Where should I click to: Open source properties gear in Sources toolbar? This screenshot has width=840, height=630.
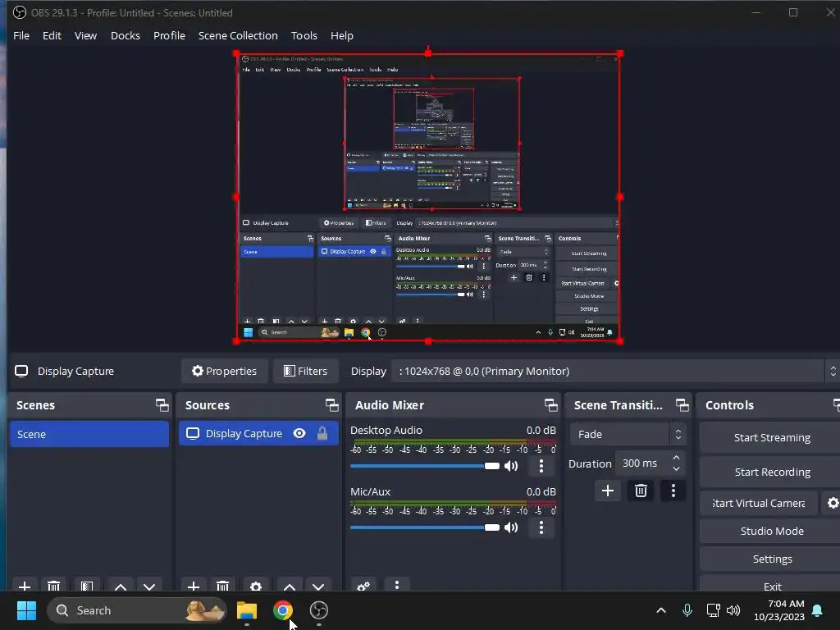pyautogui.click(x=256, y=586)
